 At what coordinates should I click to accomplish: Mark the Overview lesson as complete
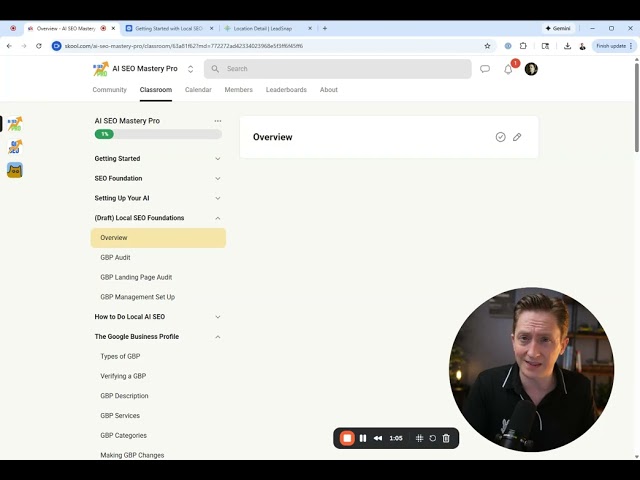pyautogui.click(x=500, y=137)
